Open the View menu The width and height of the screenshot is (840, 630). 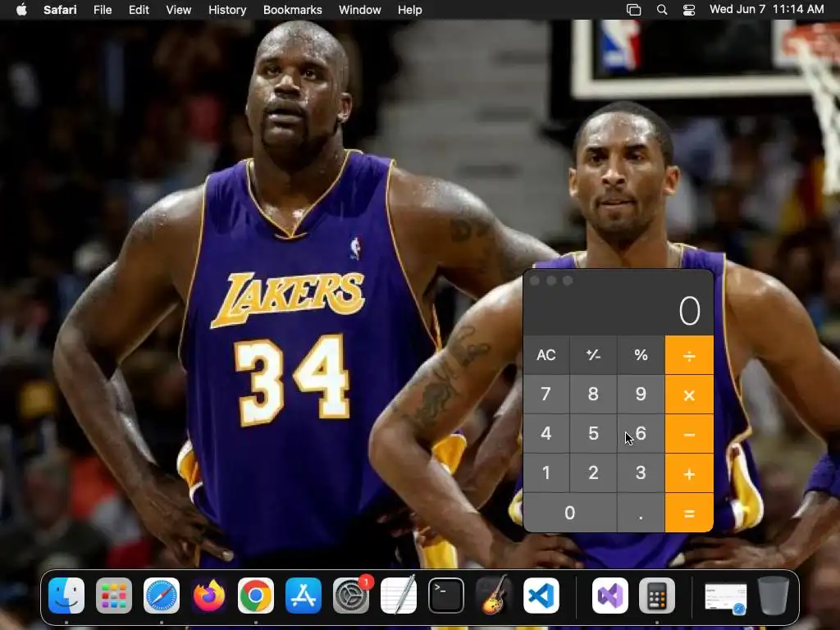[x=178, y=10]
